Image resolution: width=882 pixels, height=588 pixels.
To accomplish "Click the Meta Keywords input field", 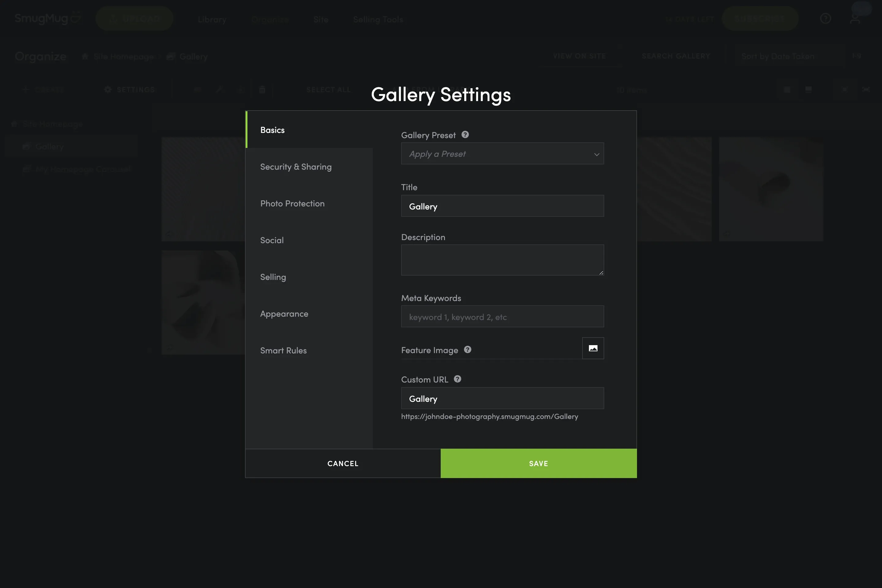I will (x=502, y=316).
